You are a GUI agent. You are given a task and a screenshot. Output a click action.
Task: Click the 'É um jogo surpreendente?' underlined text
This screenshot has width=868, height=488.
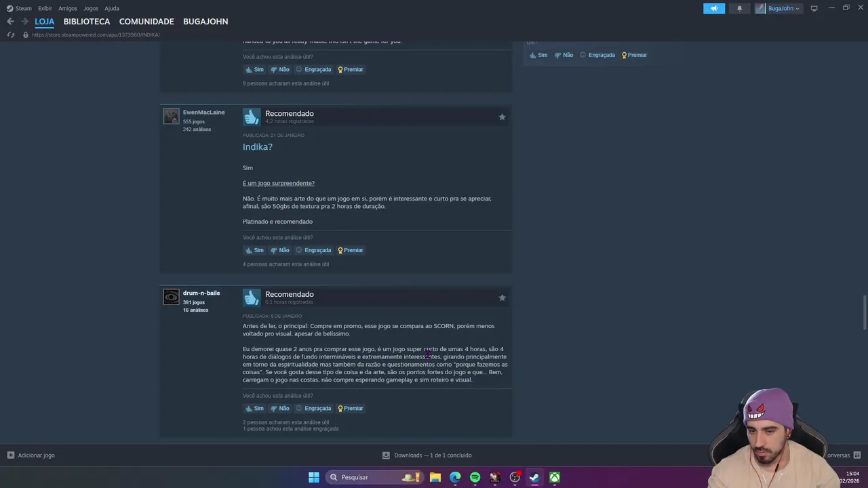(x=279, y=183)
